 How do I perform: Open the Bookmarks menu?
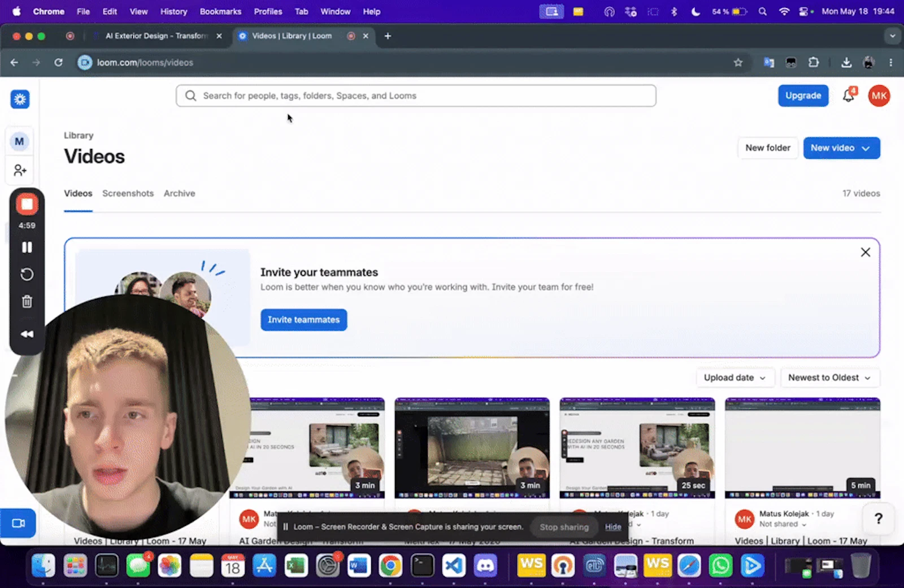pos(220,11)
